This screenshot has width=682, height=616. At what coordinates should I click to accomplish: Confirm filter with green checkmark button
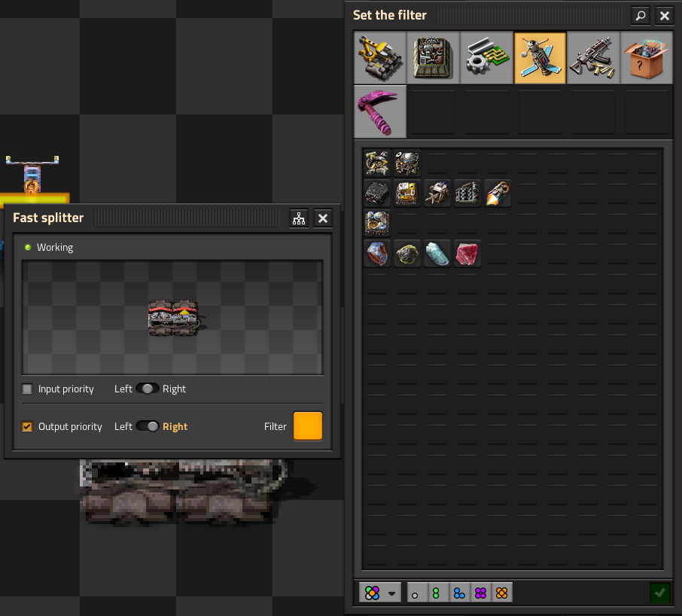click(660, 593)
